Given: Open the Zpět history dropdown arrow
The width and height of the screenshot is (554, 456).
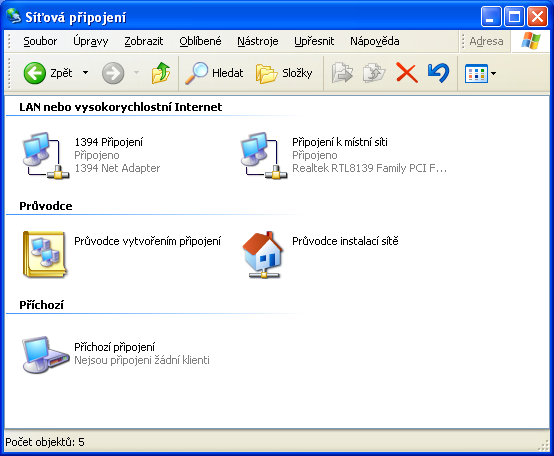Looking at the screenshot, I should [86, 73].
